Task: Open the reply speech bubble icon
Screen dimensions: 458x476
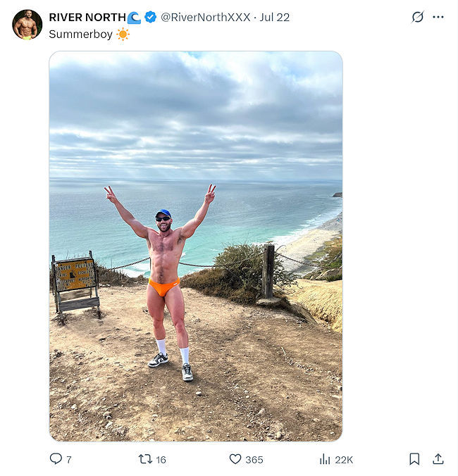Action: (56, 458)
